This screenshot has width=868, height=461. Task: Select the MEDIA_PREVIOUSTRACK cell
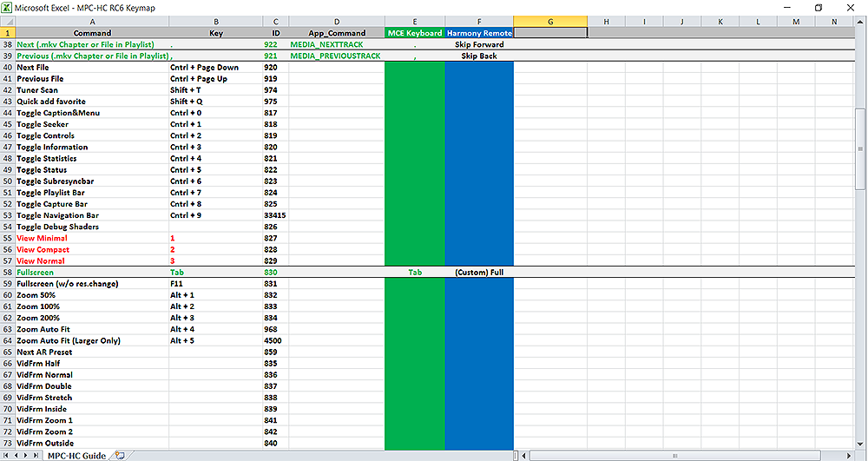(x=337, y=56)
